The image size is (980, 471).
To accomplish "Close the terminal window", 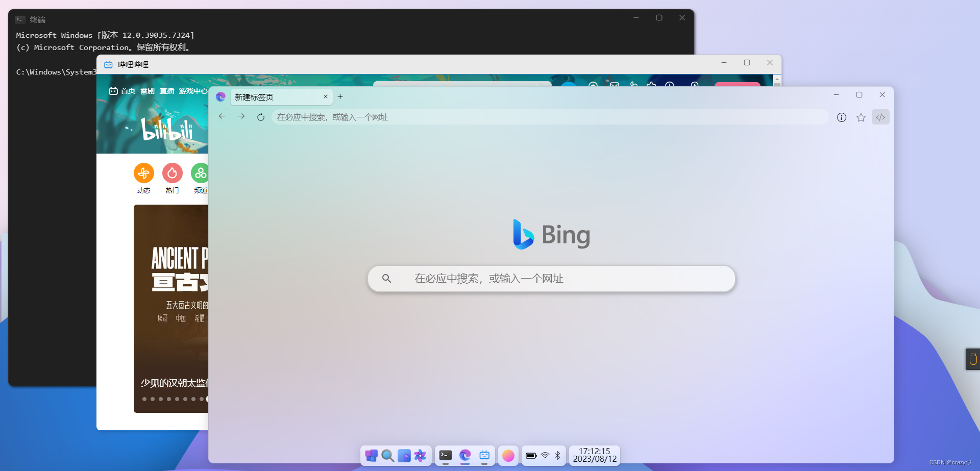I will [682, 18].
